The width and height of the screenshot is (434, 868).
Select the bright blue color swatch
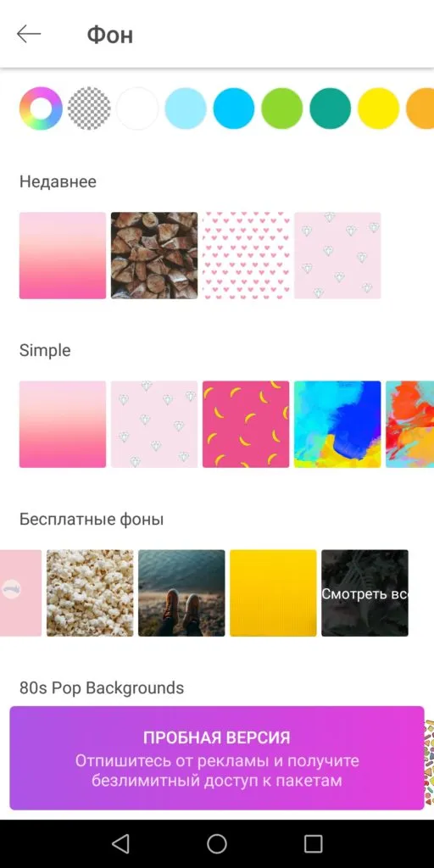tap(234, 108)
